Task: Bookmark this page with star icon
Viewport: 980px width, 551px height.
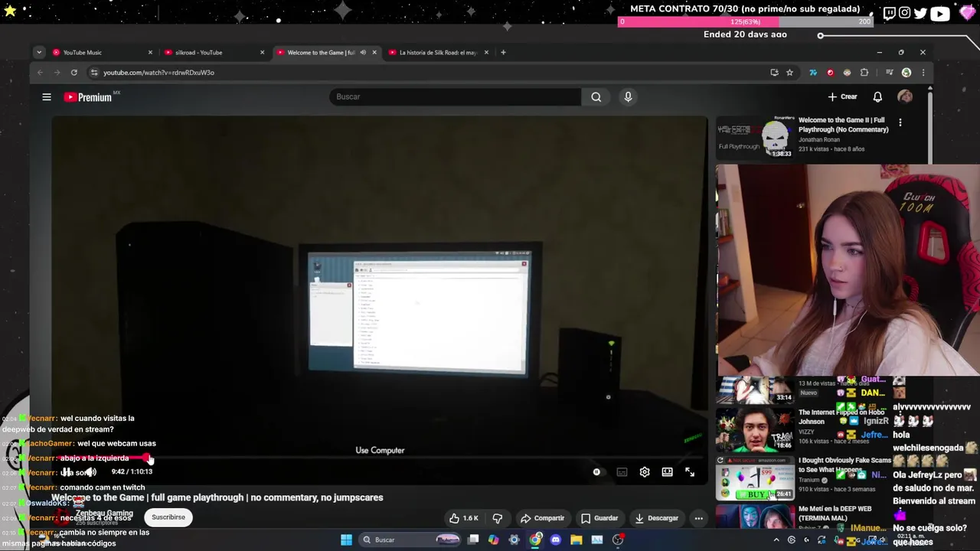Action: (x=789, y=73)
